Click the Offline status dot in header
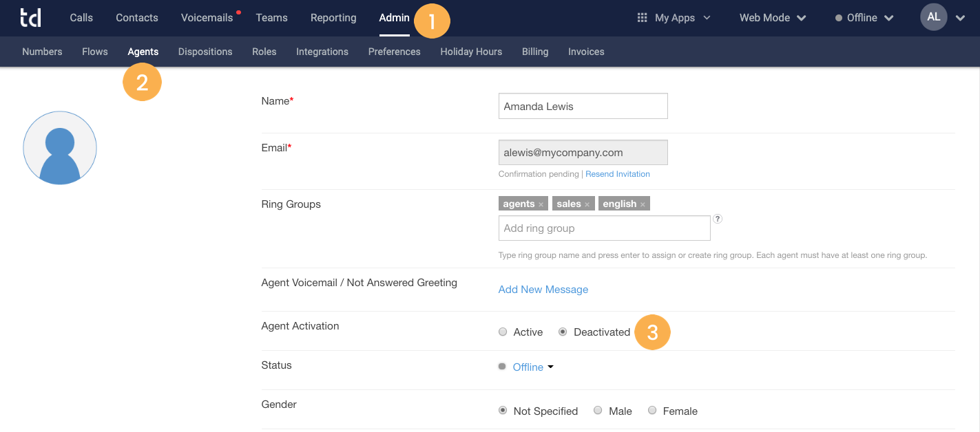 839,19
